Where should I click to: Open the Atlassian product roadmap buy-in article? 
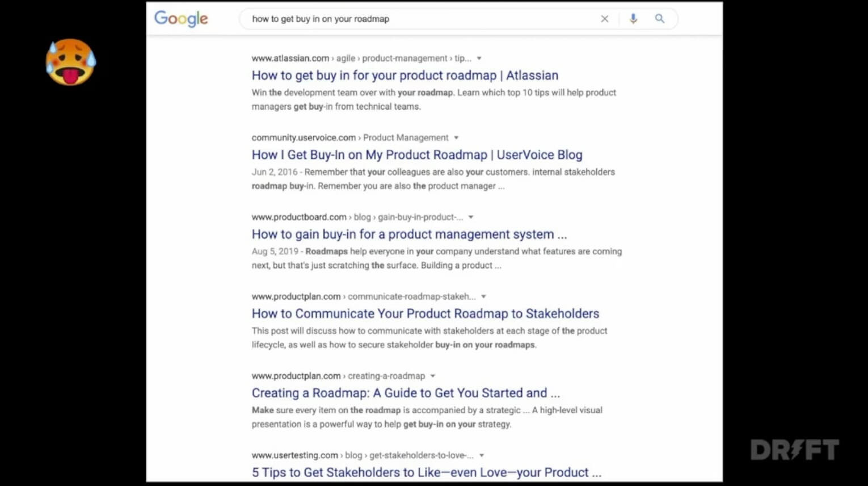(x=404, y=75)
